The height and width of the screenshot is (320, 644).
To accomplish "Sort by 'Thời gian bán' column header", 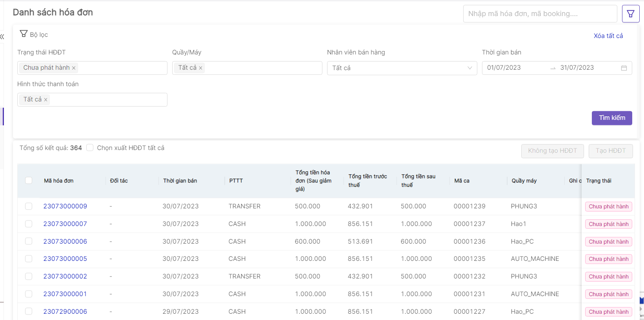I will 180,181.
